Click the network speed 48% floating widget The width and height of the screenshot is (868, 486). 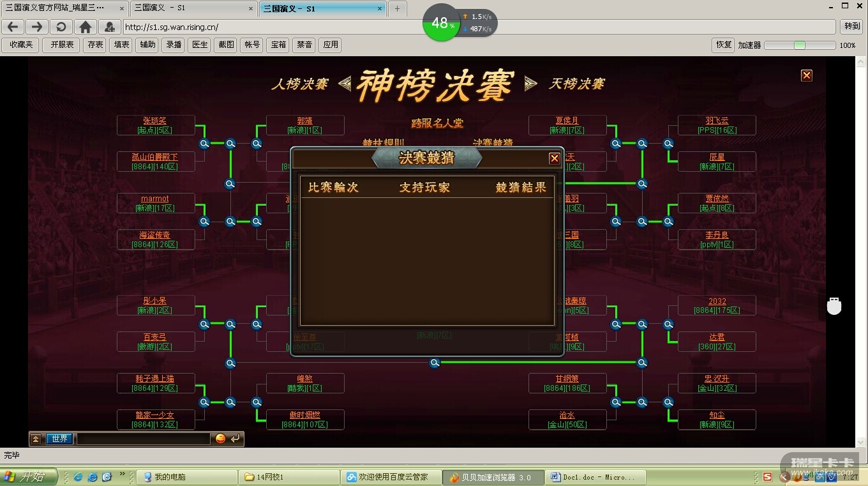440,23
